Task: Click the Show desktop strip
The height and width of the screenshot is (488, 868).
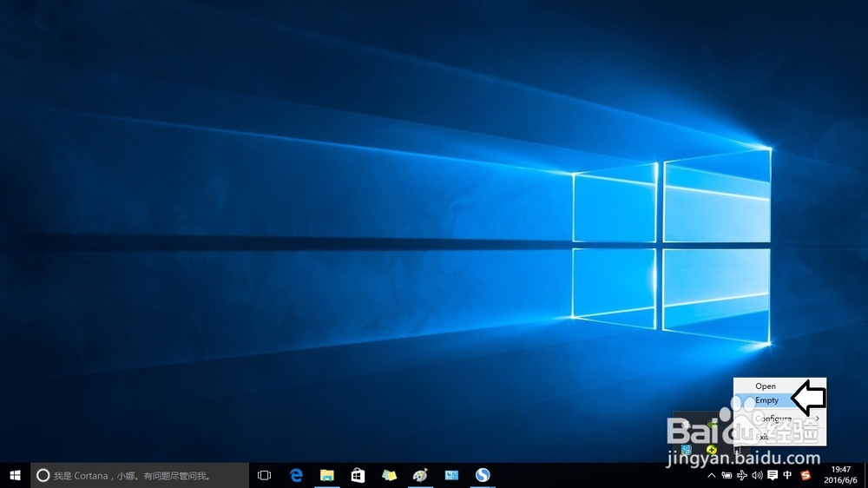Action: tap(865, 475)
